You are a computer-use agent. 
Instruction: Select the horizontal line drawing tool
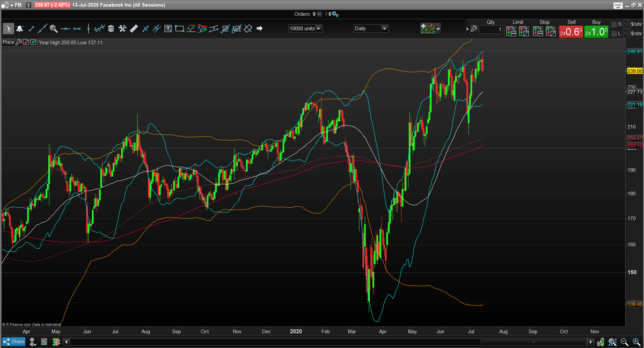click(x=65, y=29)
